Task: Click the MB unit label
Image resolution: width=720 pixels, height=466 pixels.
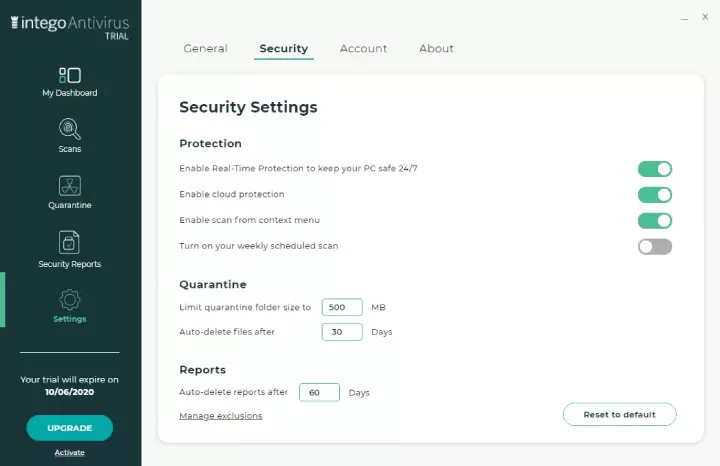Action: tap(378, 307)
